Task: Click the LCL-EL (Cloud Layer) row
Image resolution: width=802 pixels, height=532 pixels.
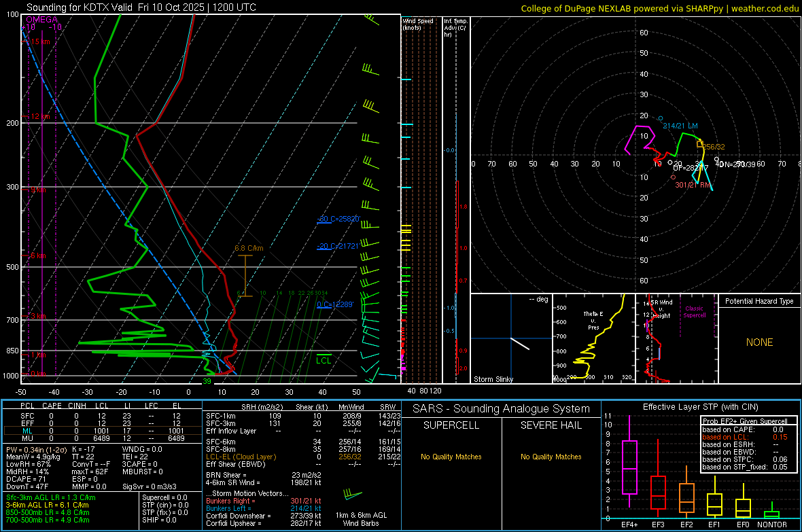Action: coord(303,457)
